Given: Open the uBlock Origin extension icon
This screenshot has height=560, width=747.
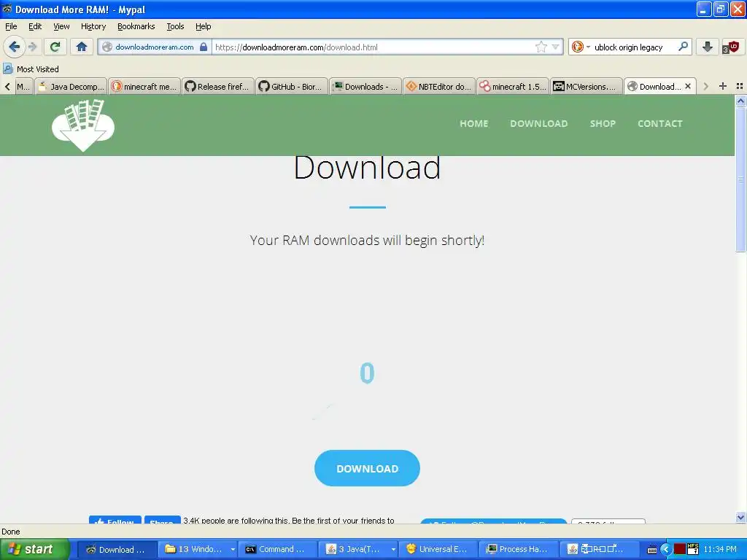Looking at the screenshot, I should 730,47.
